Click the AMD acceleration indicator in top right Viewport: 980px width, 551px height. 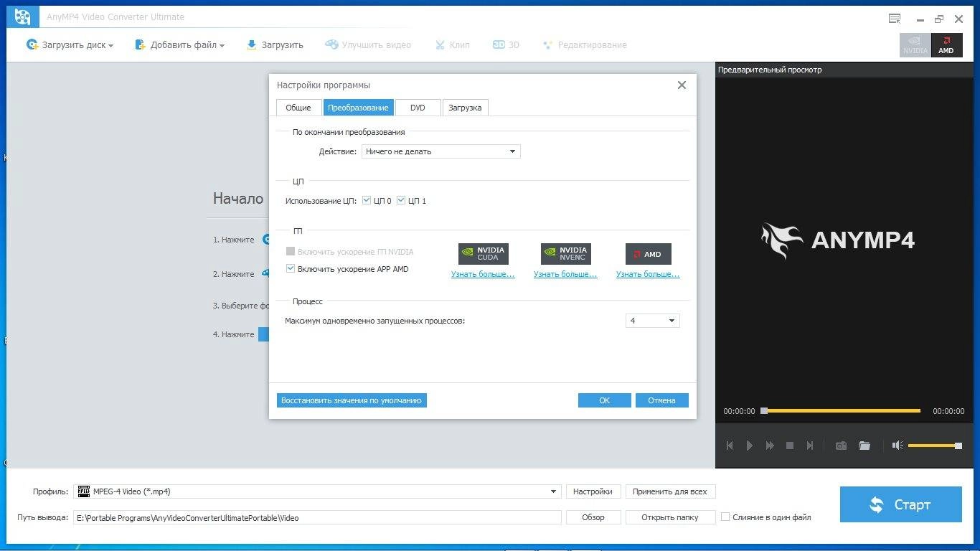tap(946, 45)
